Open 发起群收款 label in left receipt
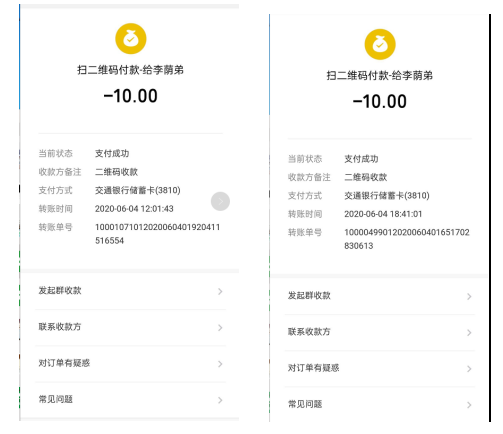The image size is (503, 434). click(x=60, y=290)
